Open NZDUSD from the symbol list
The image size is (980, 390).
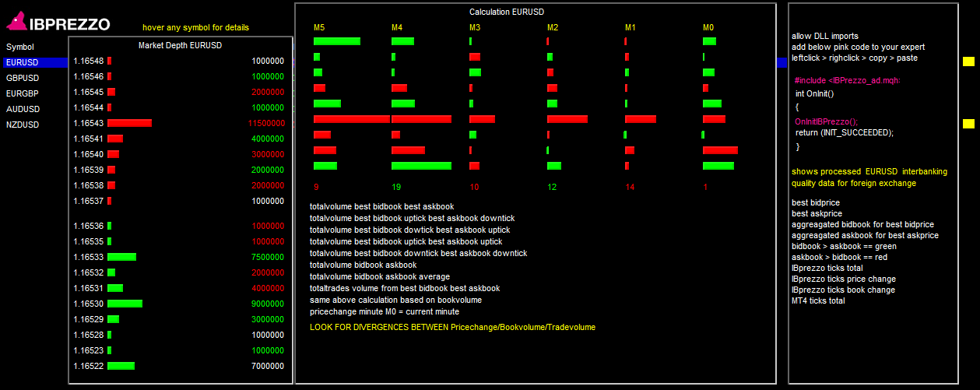[23, 125]
